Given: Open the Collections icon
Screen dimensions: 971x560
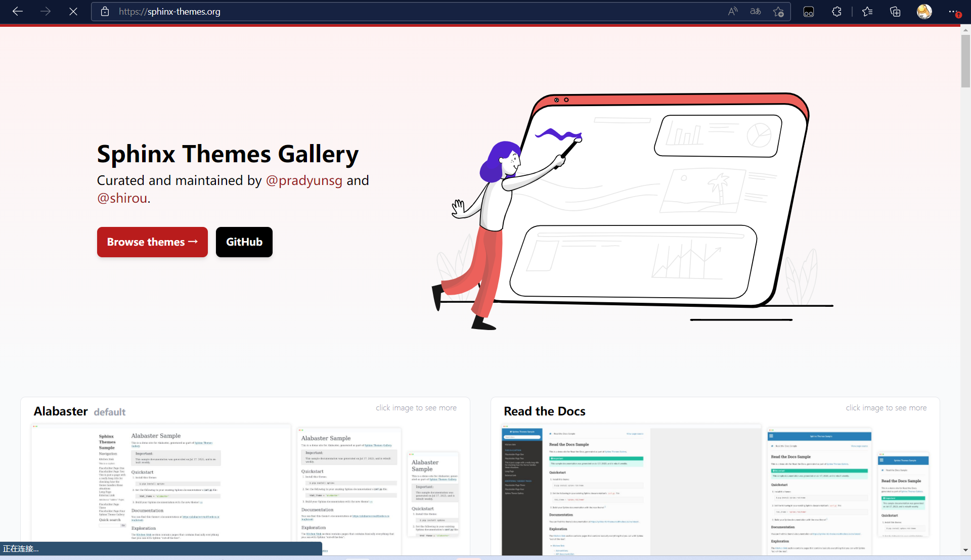Looking at the screenshot, I should 895,12.
